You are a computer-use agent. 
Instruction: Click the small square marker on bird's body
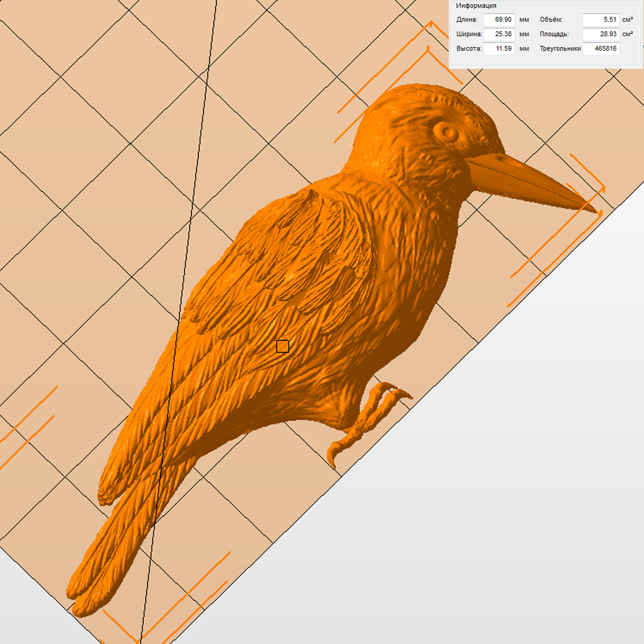[283, 346]
